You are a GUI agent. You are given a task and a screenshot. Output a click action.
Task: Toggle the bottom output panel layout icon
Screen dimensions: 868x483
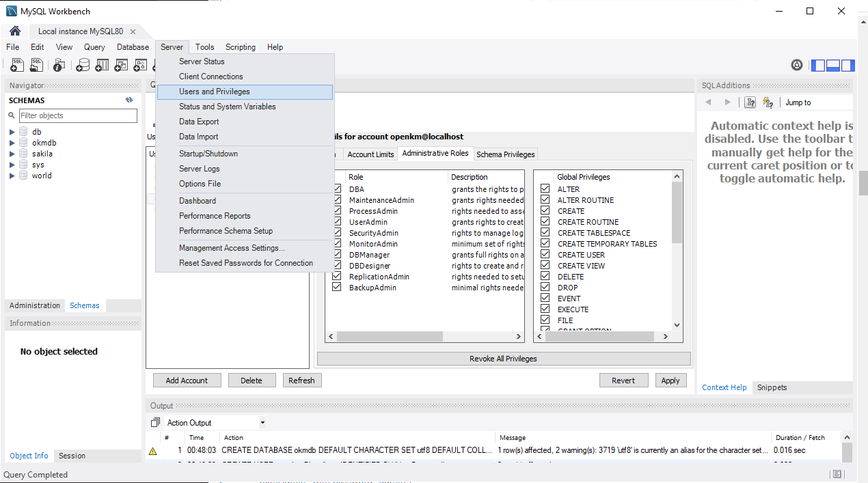coord(832,66)
